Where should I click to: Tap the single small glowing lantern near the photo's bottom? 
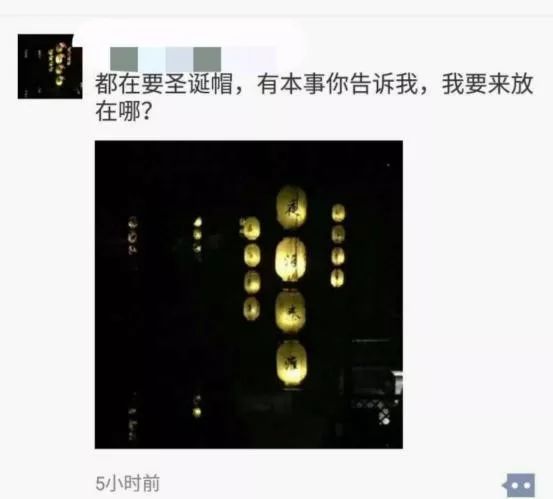coord(197,412)
